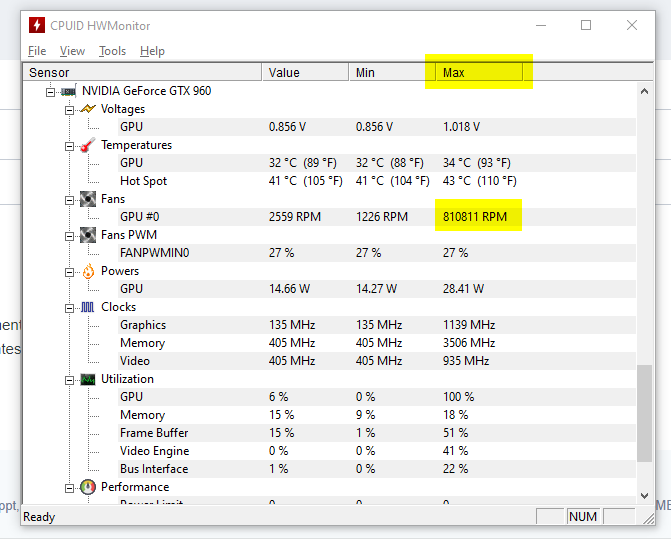Select the NVIDIA GeForce GTX 960 card icon
This screenshot has width=671, height=539.
[x=68, y=91]
